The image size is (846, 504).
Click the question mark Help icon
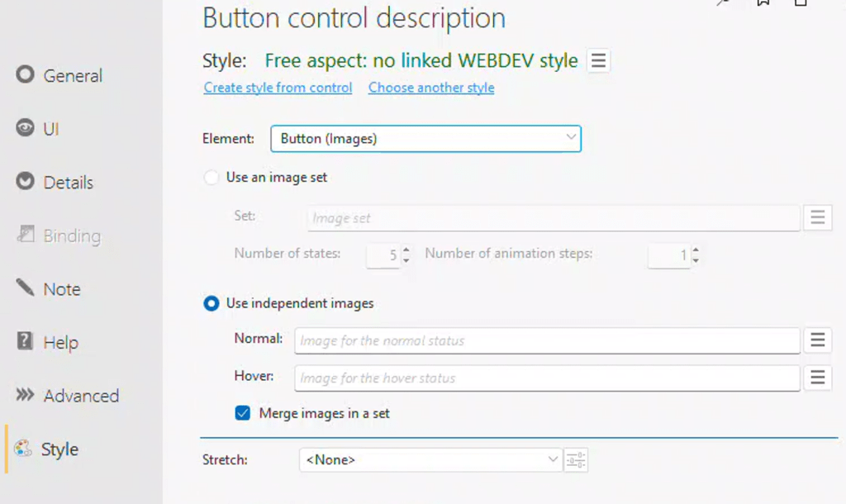(26, 342)
